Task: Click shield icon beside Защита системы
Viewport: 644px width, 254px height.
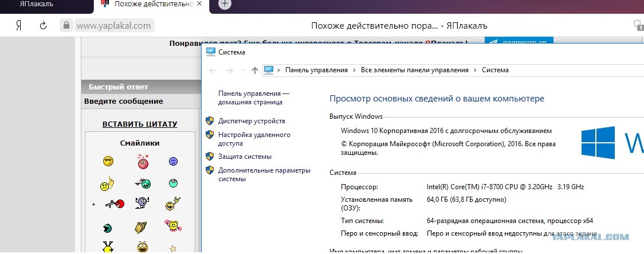Action: 210,156
